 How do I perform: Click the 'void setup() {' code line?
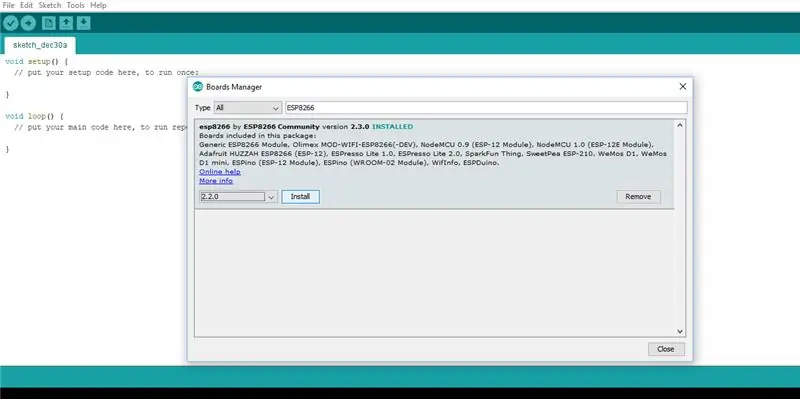coord(37,61)
